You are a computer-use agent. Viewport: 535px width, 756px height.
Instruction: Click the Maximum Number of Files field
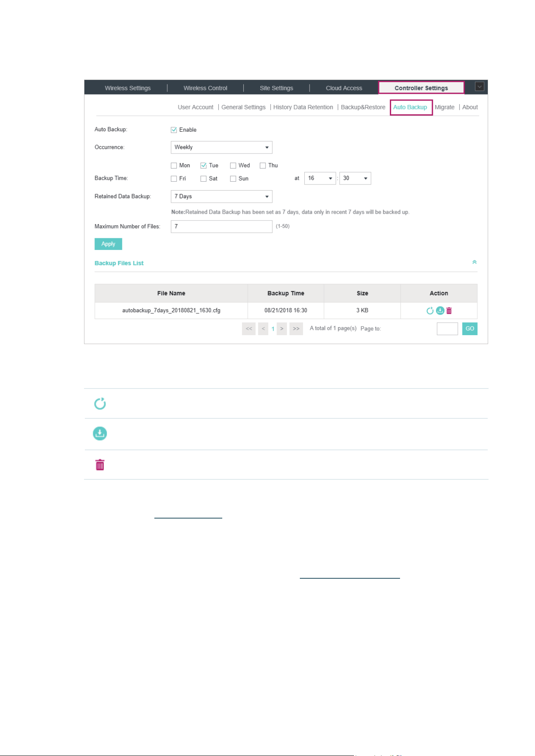(x=221, y=227)
